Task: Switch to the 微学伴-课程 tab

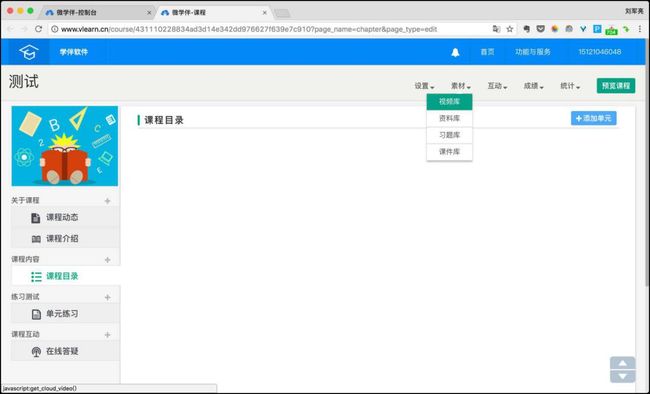Action: [x=213, y=12]
